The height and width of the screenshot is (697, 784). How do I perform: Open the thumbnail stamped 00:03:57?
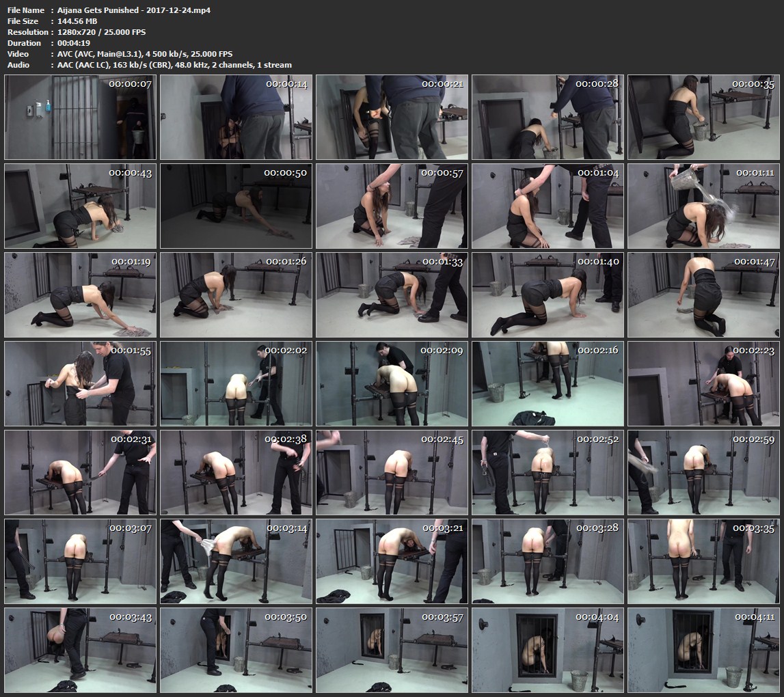(392, 651)
